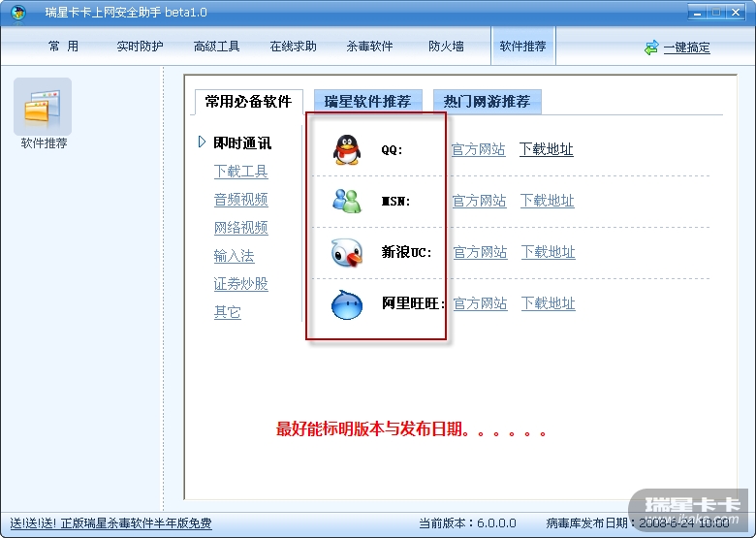756x538 pixels.
Task: Click the MSN: label text
Action: click(x=395, y=201)
